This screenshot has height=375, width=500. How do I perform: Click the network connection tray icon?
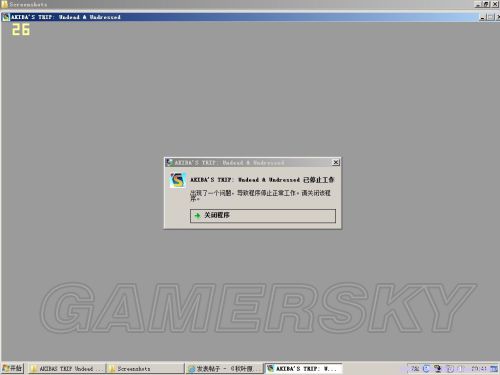coord(438,369)
